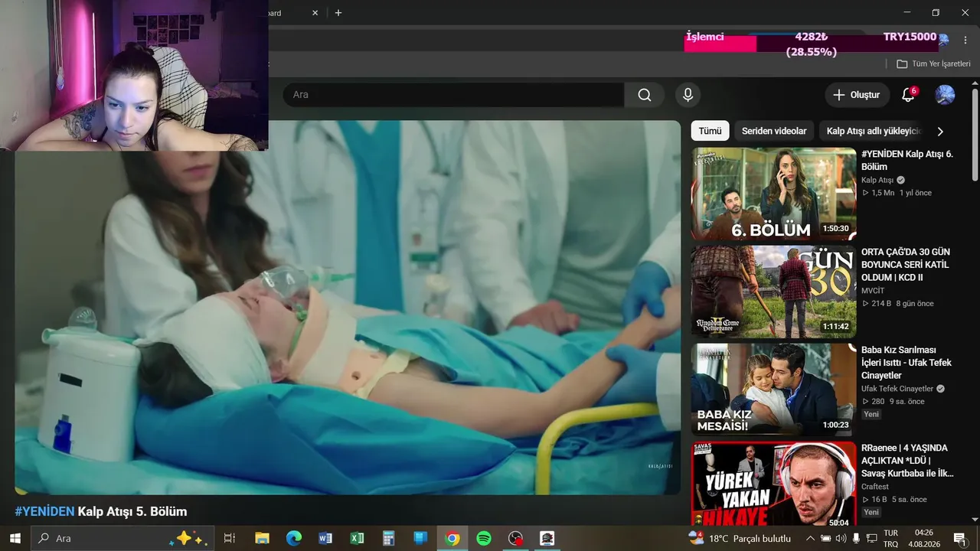Image resolution: width=980 pixels, height=551 pixels.
Task: Show hidden system tray icons
Action: [810, 538]
